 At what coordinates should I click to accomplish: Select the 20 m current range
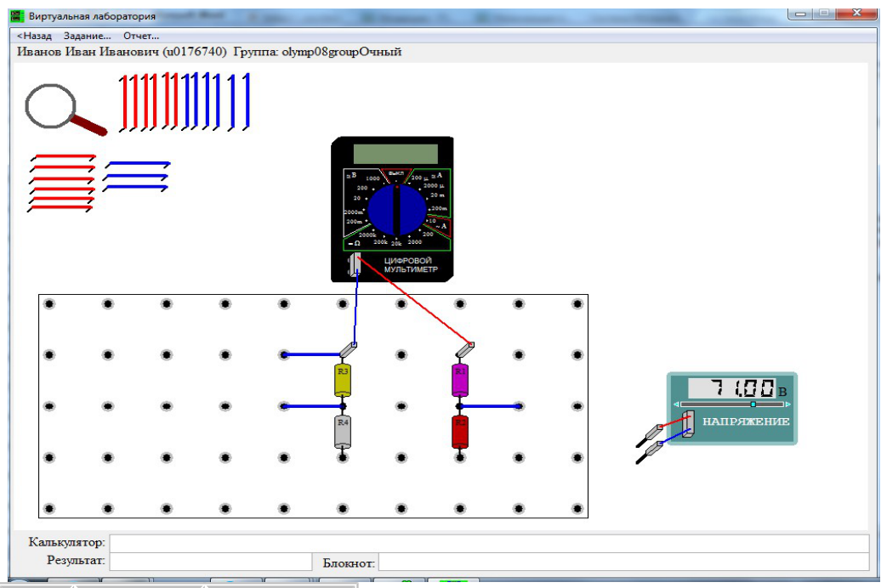pyautogui.click(x=438, y=195)
